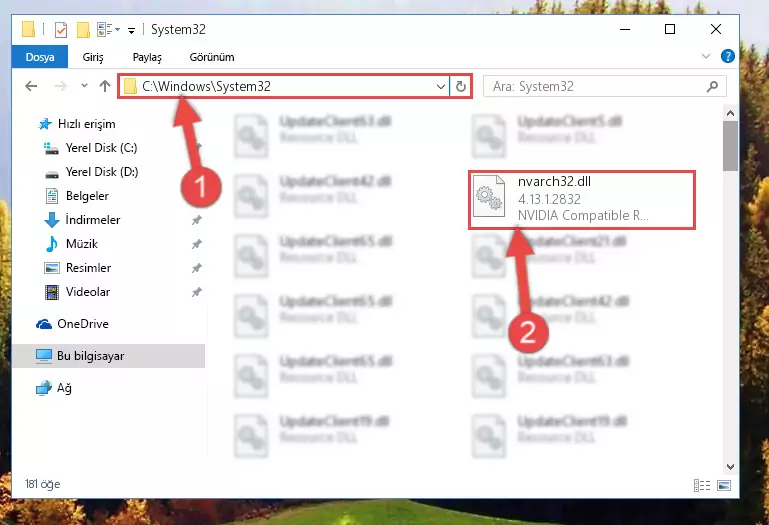This screenshot has width=769, height=525.
Task: Open the Dosya menu
Action: pyautogui.click(x=40, y=57)
